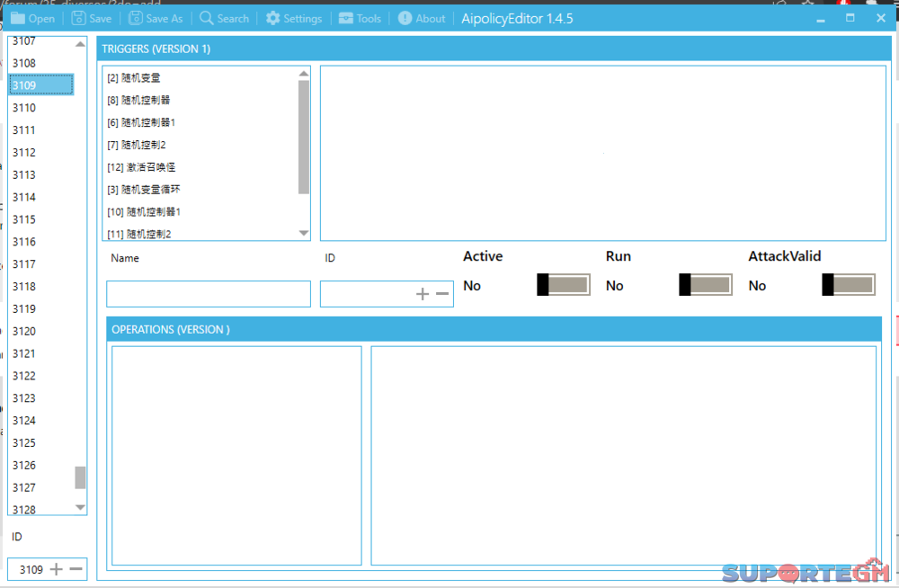Screen dimensions: 899x588
Task: Click minus button next to 3109 field
Action: click(x=76, y=569)
